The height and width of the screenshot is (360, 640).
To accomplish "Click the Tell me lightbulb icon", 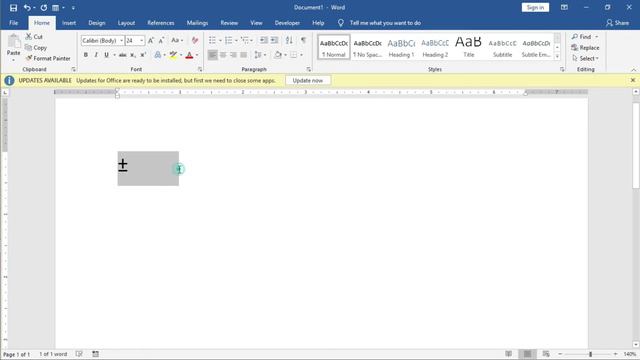I will pos(340,23).
